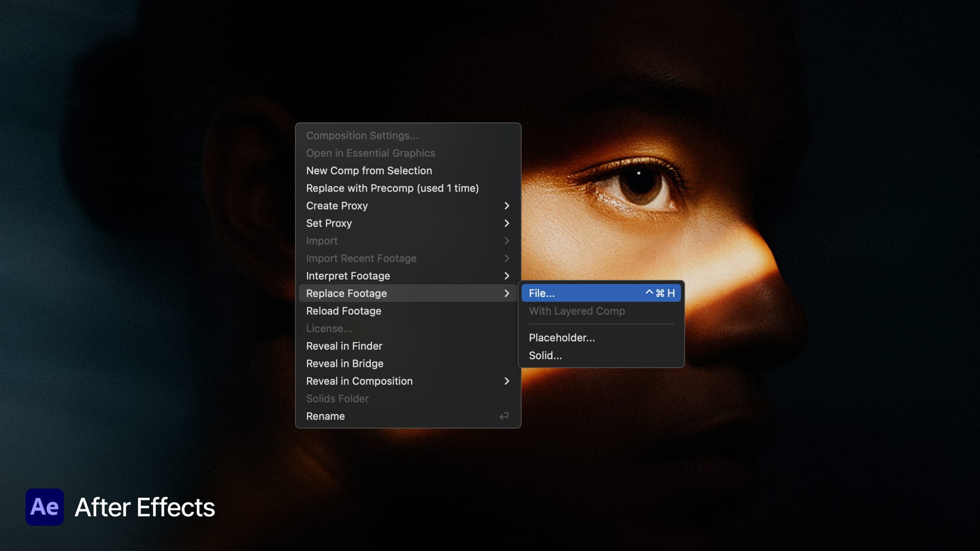Screen dimensions: 980x551
Task: Click Replace with Precomp (used 1 time)
Action: (x=392, y=188)
